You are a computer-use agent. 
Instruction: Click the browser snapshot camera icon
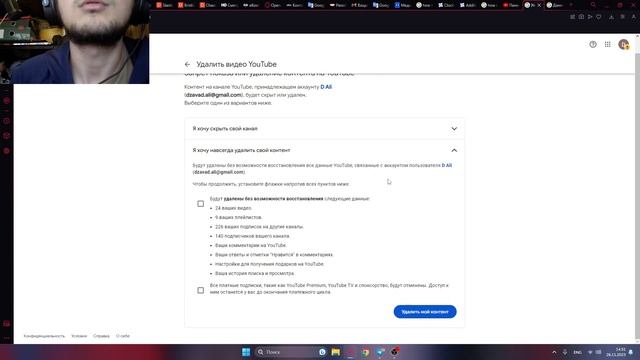coord(581,17)
